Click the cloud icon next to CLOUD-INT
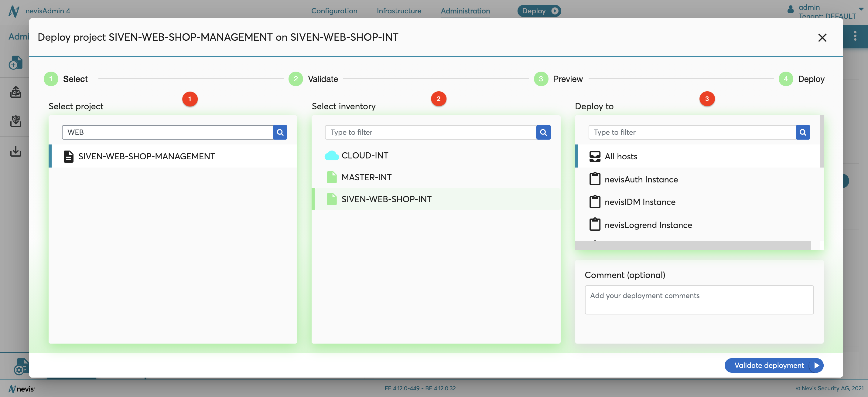 coord(332,156)
